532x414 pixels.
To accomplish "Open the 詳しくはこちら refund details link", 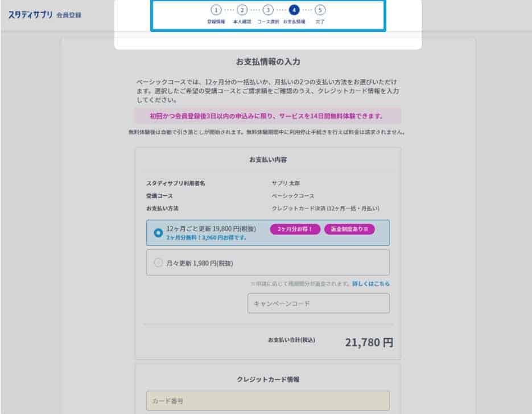I will point(371,284).
